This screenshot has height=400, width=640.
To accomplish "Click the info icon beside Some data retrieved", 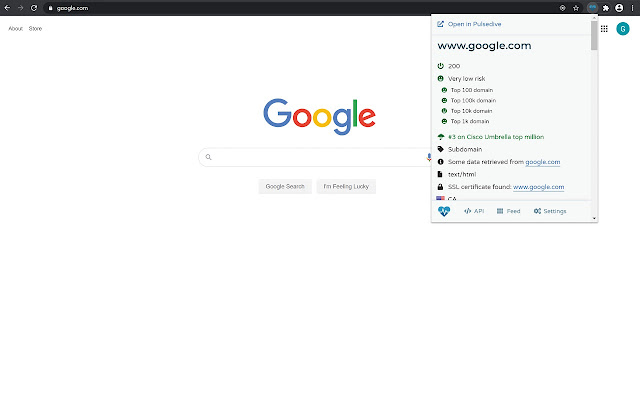I will coord(440,162).
